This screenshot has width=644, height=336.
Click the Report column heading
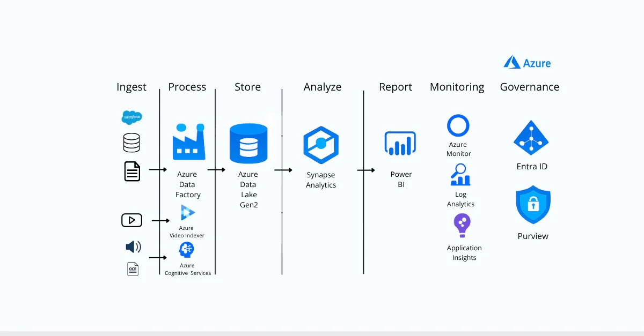396,87
